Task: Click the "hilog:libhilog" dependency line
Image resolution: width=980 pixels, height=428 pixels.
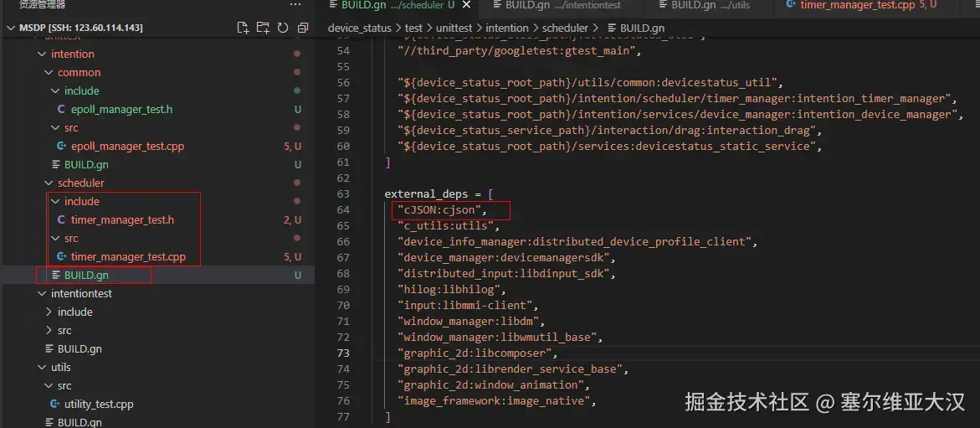Action: [451, 290]
